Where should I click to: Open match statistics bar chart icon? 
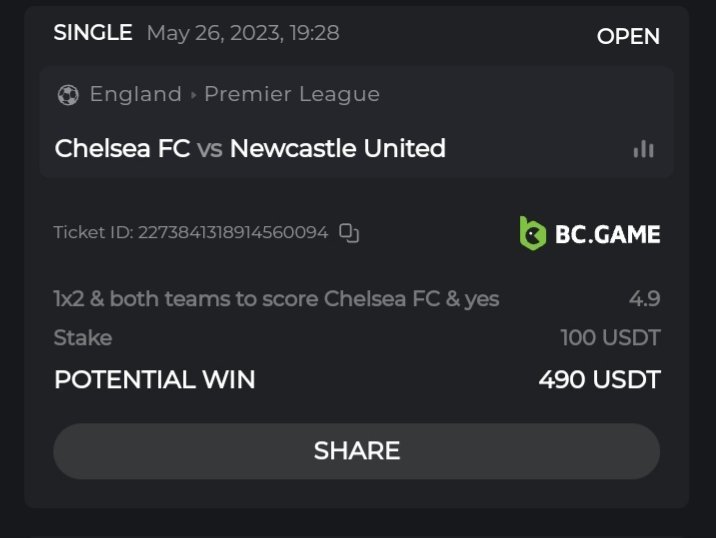coord(643,149)
